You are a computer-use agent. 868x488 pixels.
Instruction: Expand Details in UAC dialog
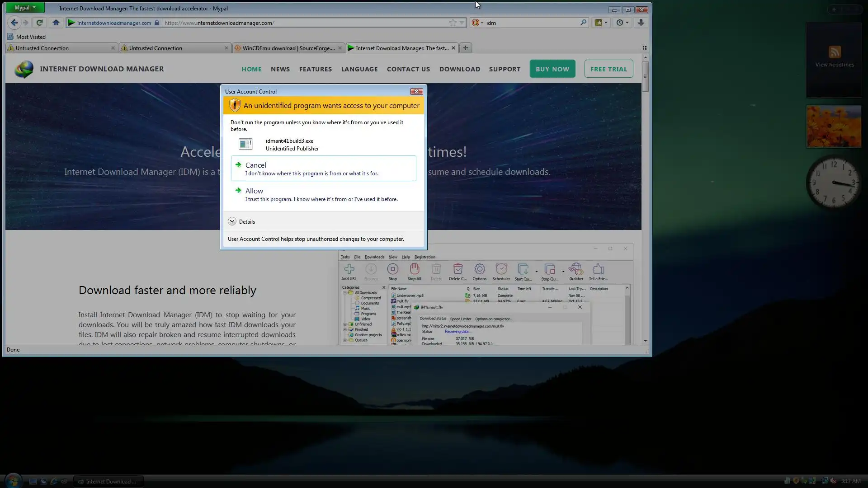click(232, 221)
